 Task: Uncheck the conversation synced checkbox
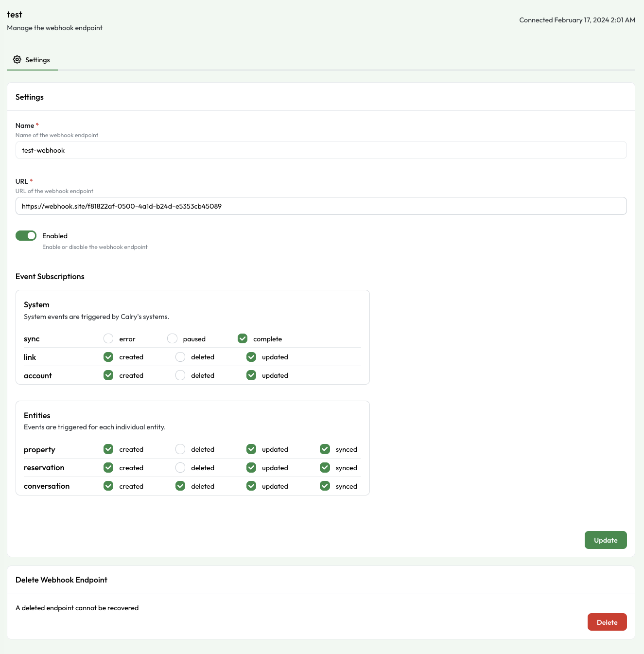tap(325, 486)
